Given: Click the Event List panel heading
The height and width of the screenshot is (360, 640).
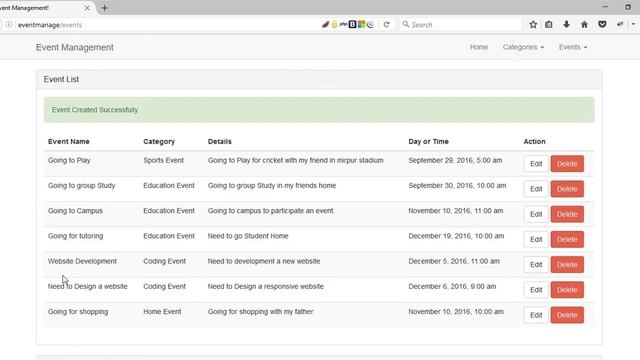Looking at the screenshot, I should click(x=61, y=80).
